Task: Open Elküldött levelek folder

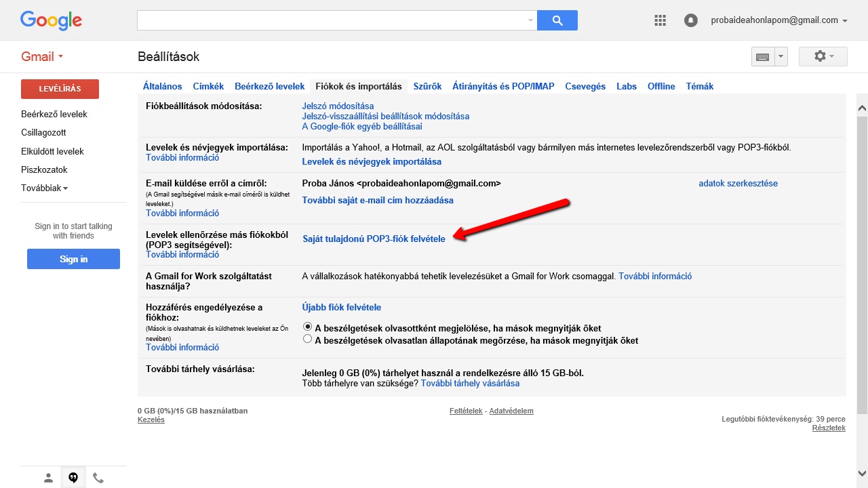Action: point(52,151)
